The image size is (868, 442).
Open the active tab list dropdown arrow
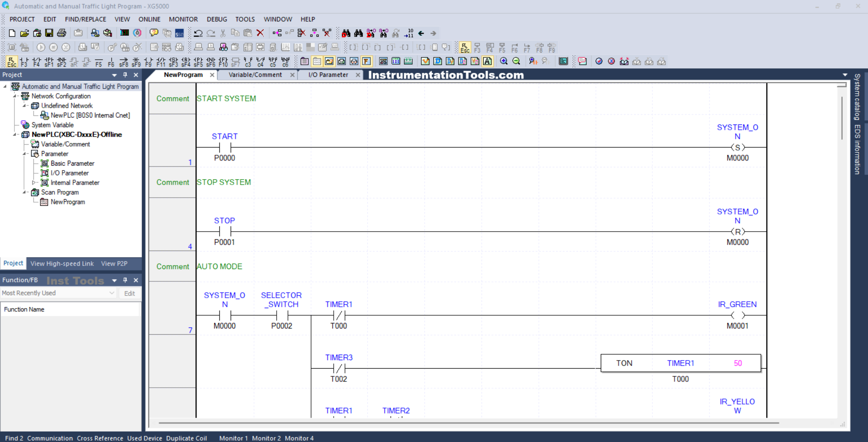point(845,75)
